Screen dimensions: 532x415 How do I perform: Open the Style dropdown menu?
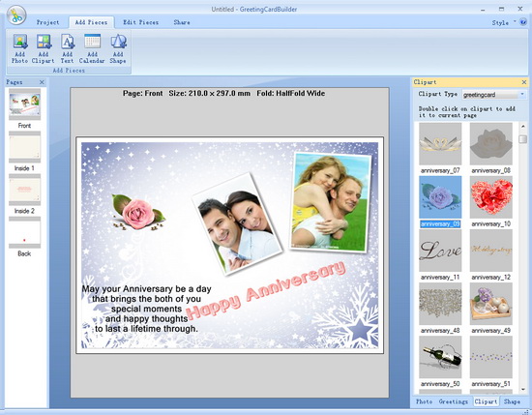(x=504, y=23)
